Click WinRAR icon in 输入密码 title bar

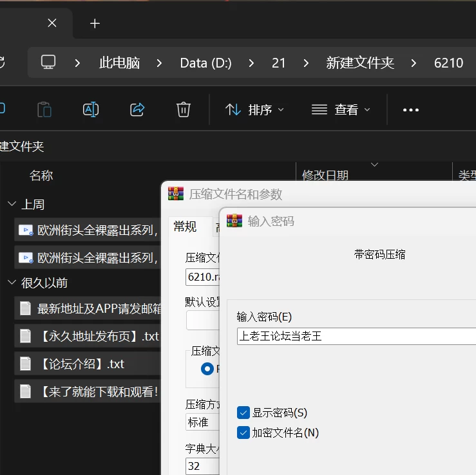tap(234, 221)
